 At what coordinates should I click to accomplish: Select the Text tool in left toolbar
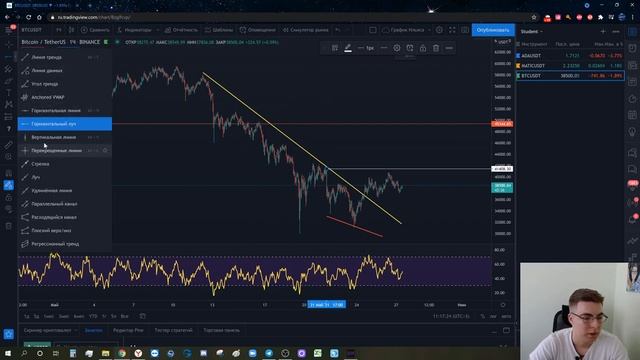click(9, 93)
